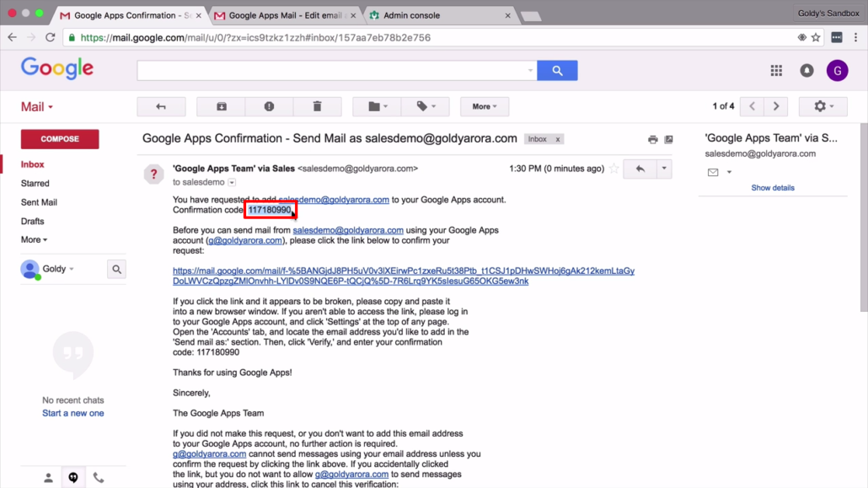Click salesdemo@goldyarora.com link after 'send mail from'
Viewport: 868px width, 488px height.
pos(348,230)
